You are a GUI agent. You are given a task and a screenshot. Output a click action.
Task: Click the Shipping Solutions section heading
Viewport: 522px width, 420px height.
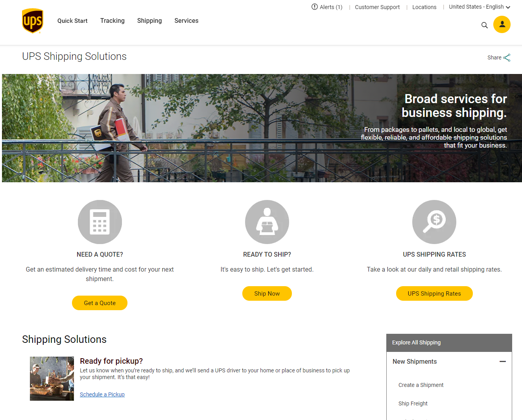point(64,339)
